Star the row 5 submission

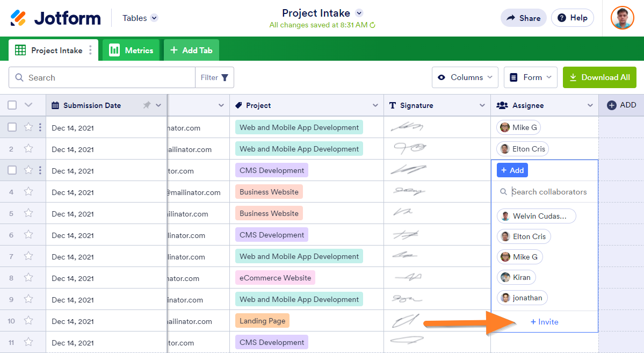click(x=28, y=213)
